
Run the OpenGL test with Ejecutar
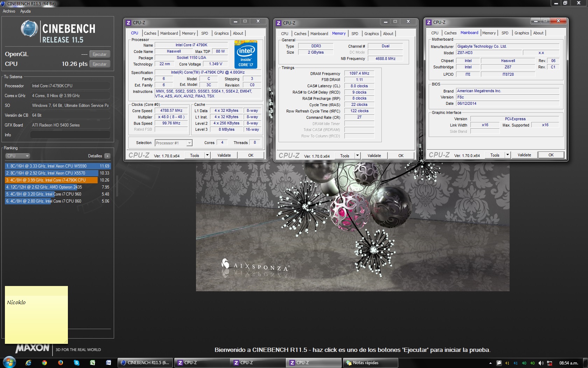100,54
